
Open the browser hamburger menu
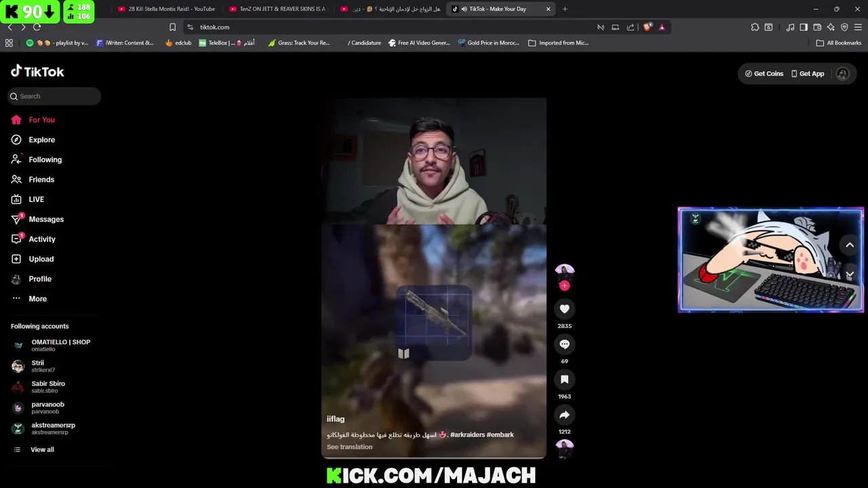pyautogui.click(x=859, y=27)
